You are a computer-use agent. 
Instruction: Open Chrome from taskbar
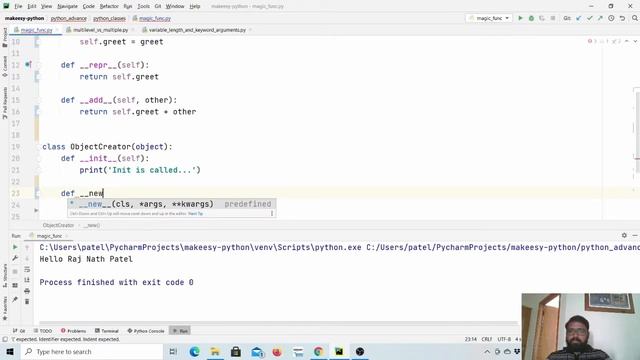[x=318, y=351]
